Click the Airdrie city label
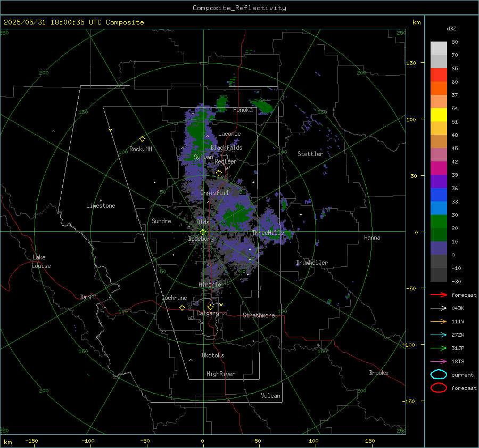 (x=210, y=284)
